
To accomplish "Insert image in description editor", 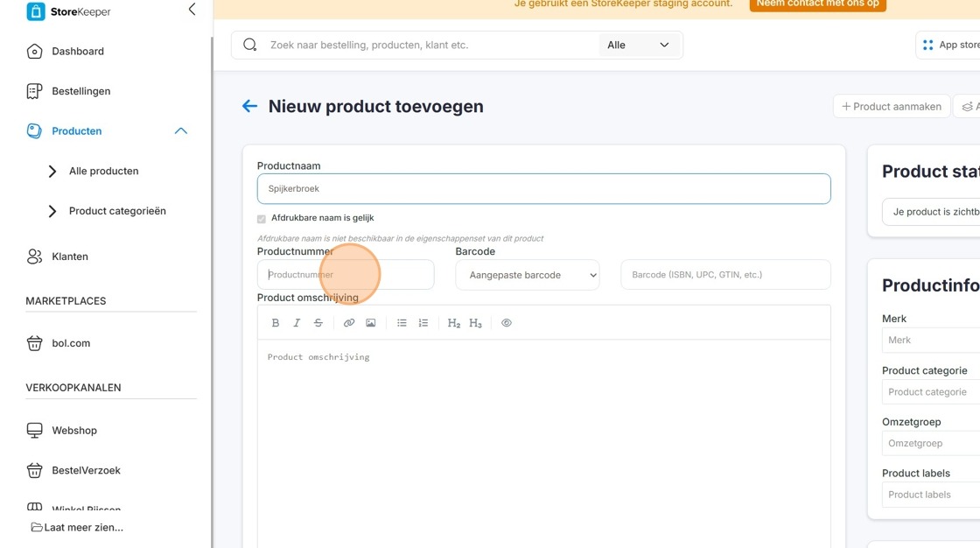I will 371,323.
